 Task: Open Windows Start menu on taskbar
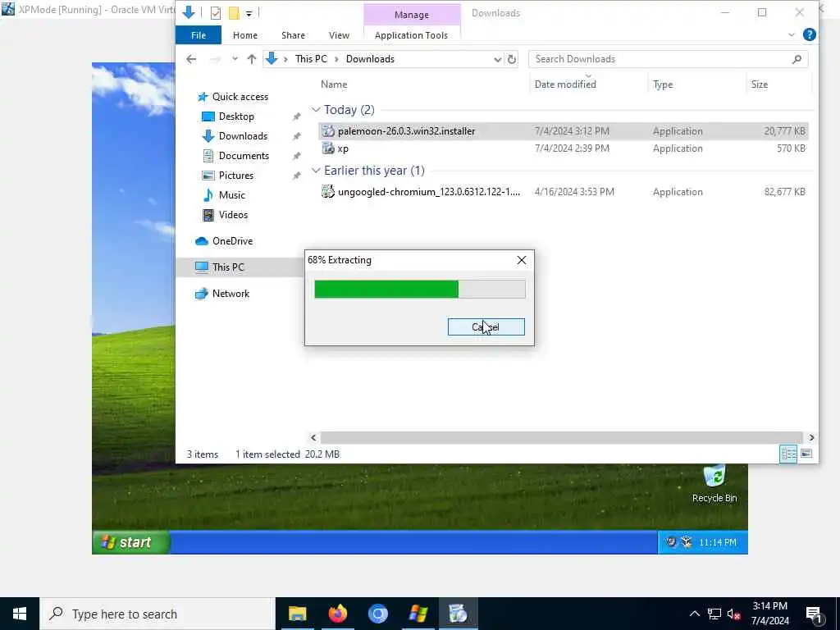click(x=20, y=614)
